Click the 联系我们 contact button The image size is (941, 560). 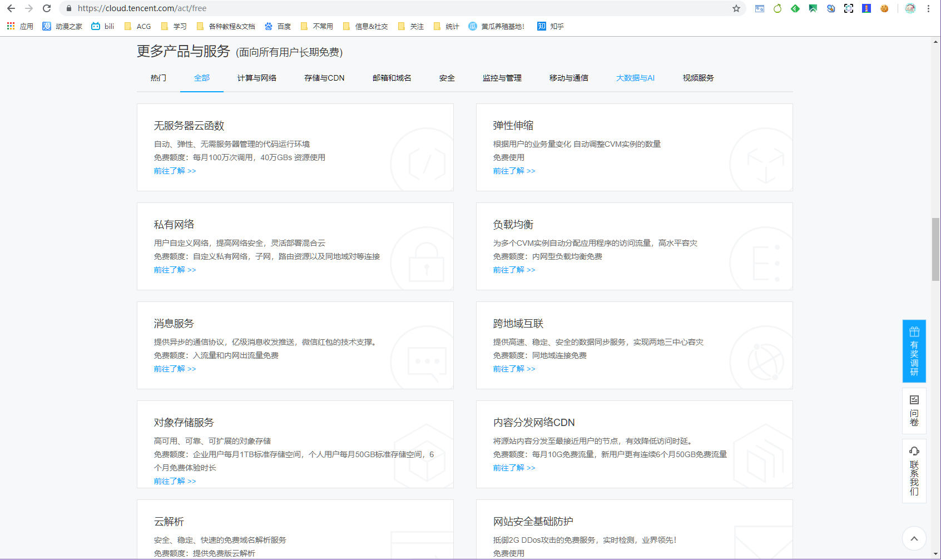[914, 471]
